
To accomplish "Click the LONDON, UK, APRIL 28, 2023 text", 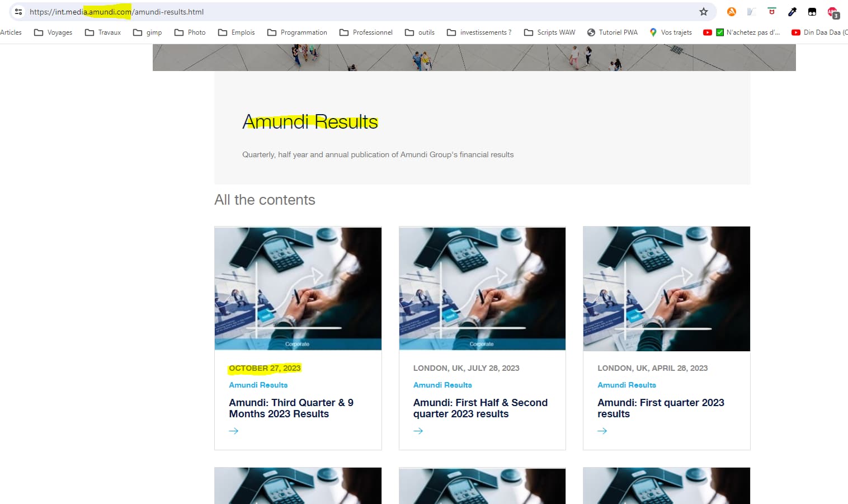I will click(653, 368).
